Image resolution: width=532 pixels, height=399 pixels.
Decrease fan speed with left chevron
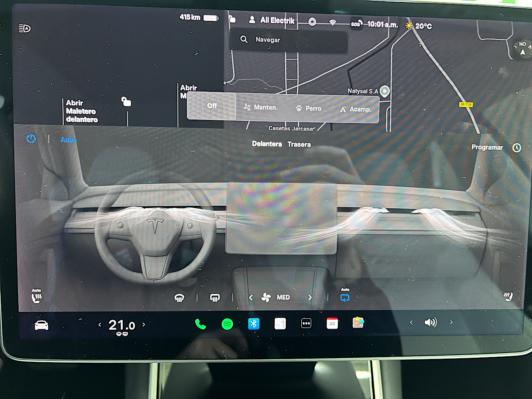click(251, 297)
